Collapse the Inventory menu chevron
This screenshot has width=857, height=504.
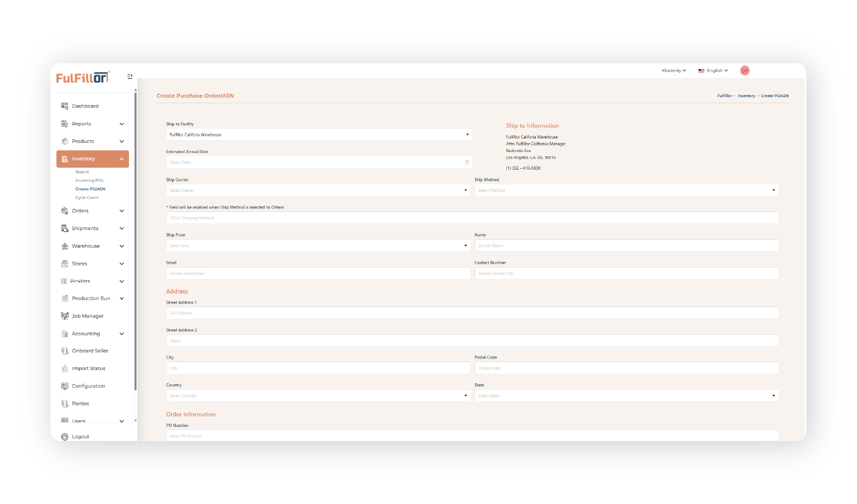click(x=121, y=159)
